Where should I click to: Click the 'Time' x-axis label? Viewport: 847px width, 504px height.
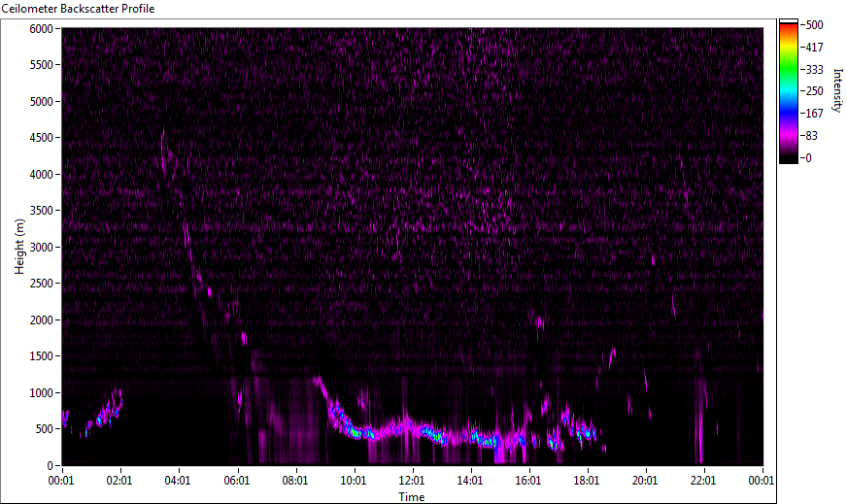click(412, 497)
